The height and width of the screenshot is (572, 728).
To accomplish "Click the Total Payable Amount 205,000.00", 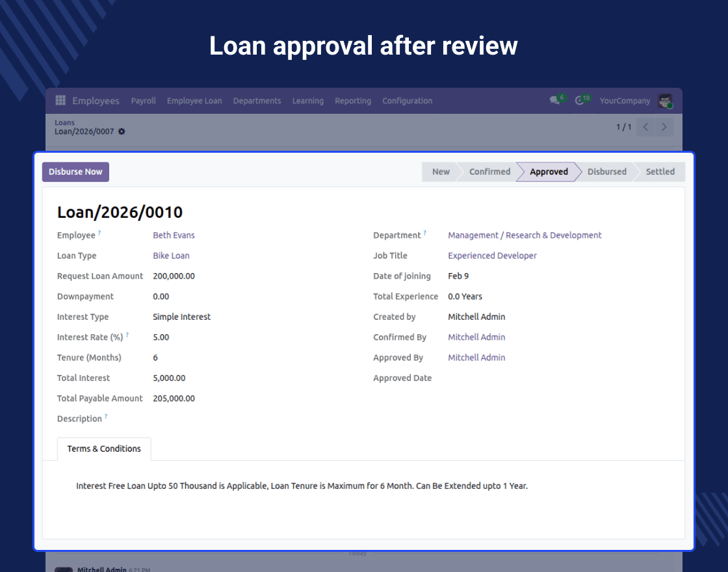I will (174, 398).
